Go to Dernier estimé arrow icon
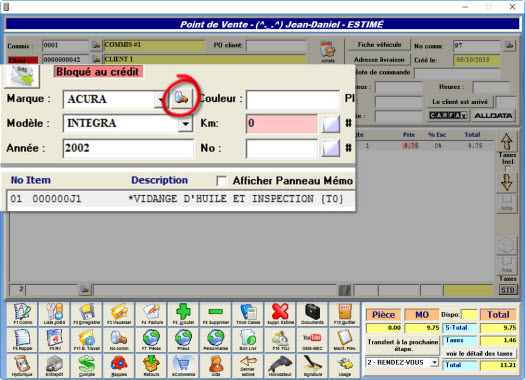Screen dimensions: 525x380 248,366
